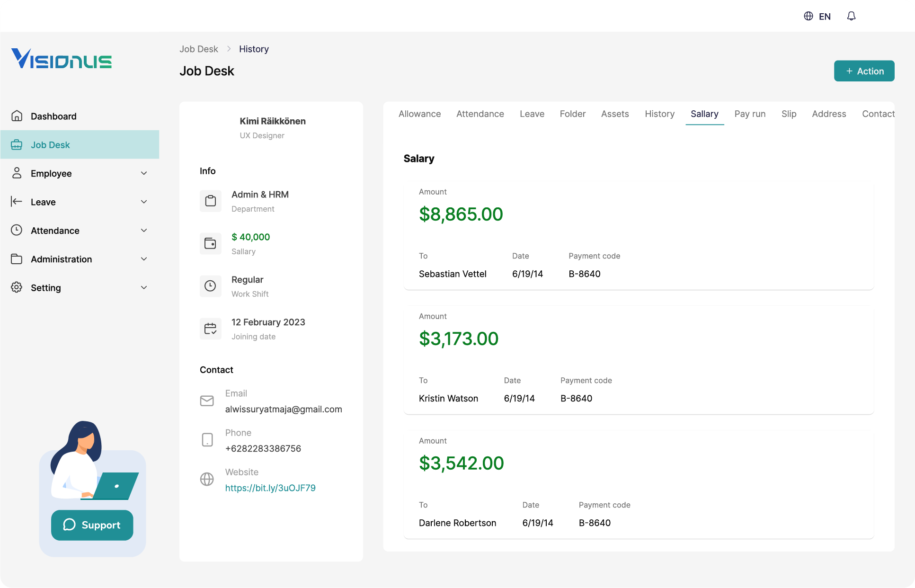Image resolution: width=915 pixels, height=588 pixels.
Task: Click the globe language icon
Action: (x=807, y=16)
